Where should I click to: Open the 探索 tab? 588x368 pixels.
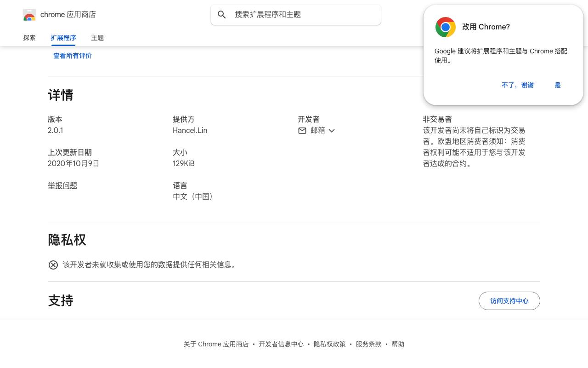[29, 38]
